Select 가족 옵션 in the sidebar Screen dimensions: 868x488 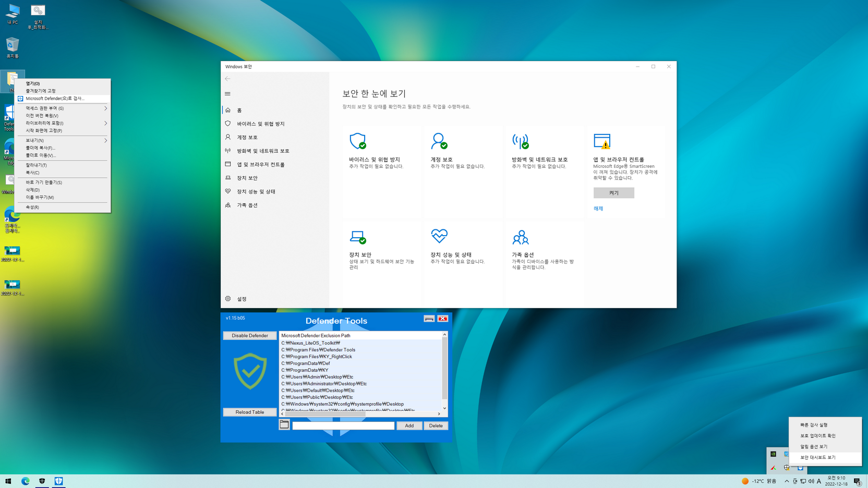pos(275,205)
